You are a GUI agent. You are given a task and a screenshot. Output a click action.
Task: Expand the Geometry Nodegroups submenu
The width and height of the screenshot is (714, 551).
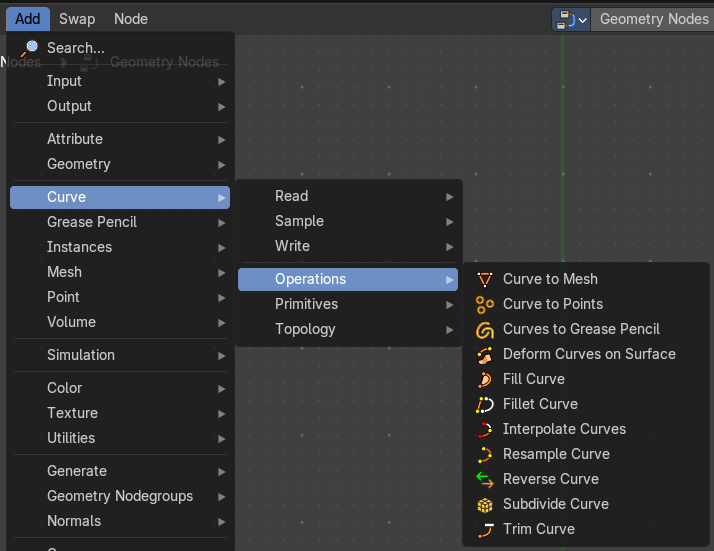120,496
